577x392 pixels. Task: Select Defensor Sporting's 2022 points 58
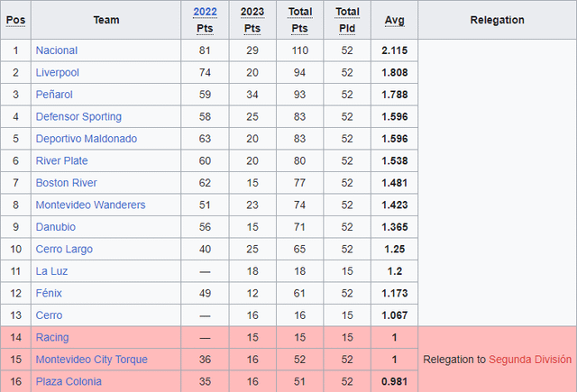click(x=205, y=116)
